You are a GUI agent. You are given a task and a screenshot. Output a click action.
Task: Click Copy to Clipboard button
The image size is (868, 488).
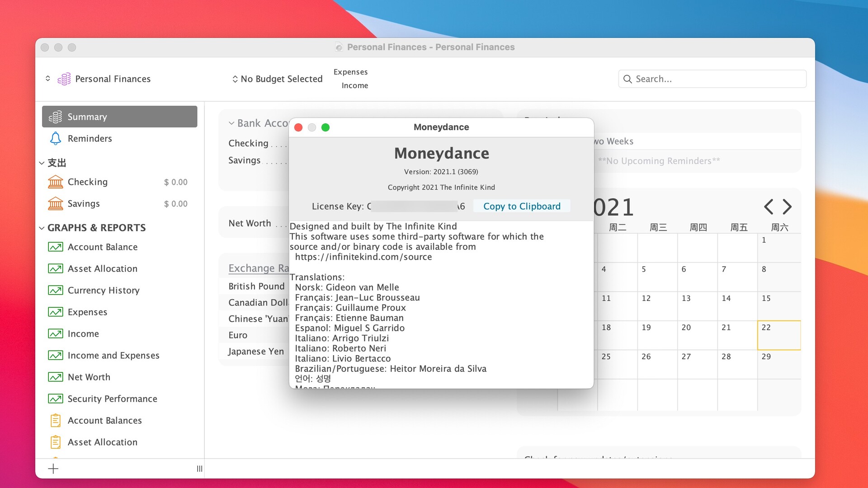point(522,206)
